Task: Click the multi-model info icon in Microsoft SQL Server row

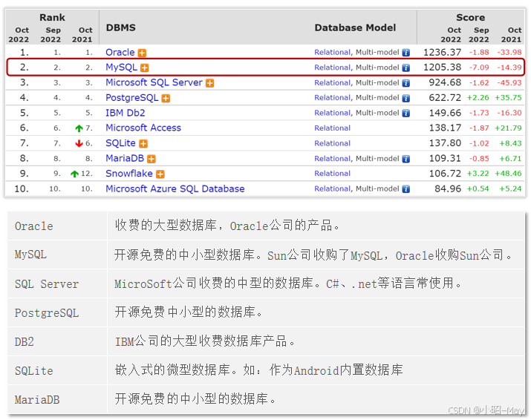Action: pyautogui.click(x=405, y=83)
